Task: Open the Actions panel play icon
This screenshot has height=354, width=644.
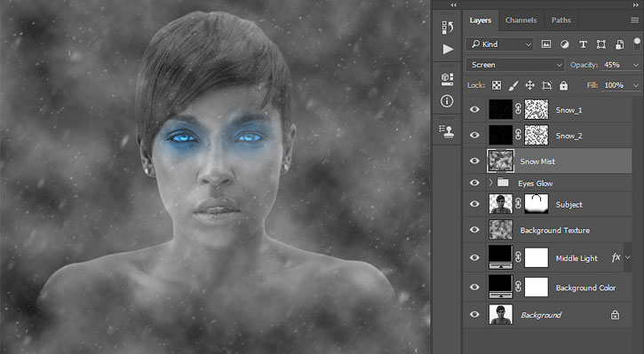Action: pos(448,49)
